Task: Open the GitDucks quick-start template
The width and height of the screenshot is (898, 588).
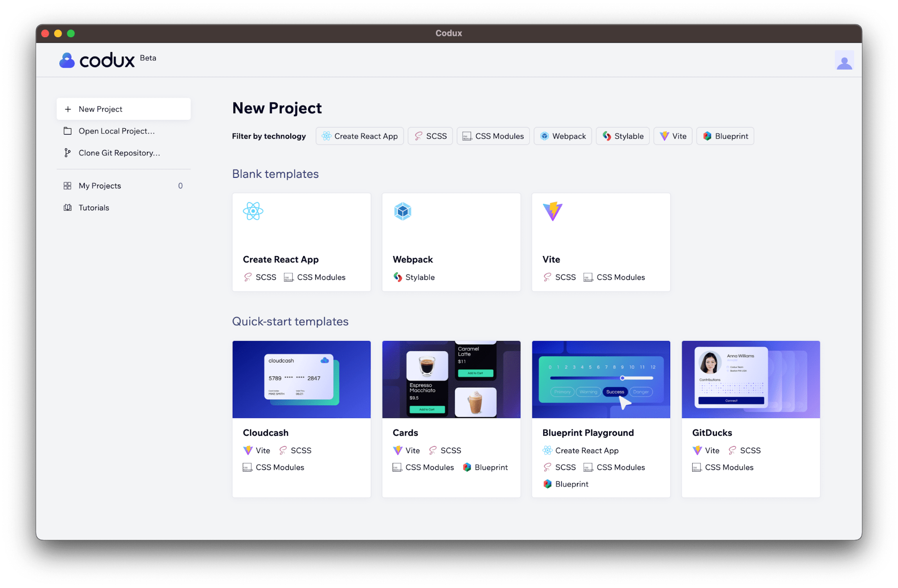Action: (x=750, y=379)
